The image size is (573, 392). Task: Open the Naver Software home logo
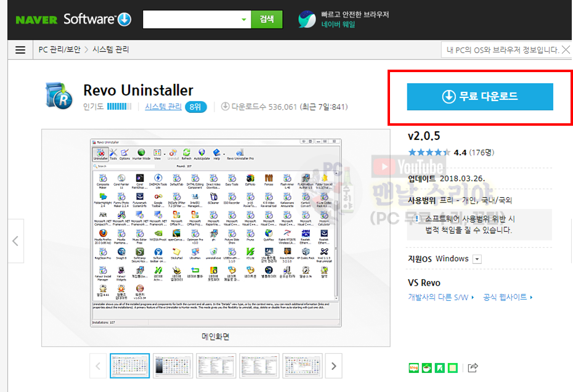[97, 19]
